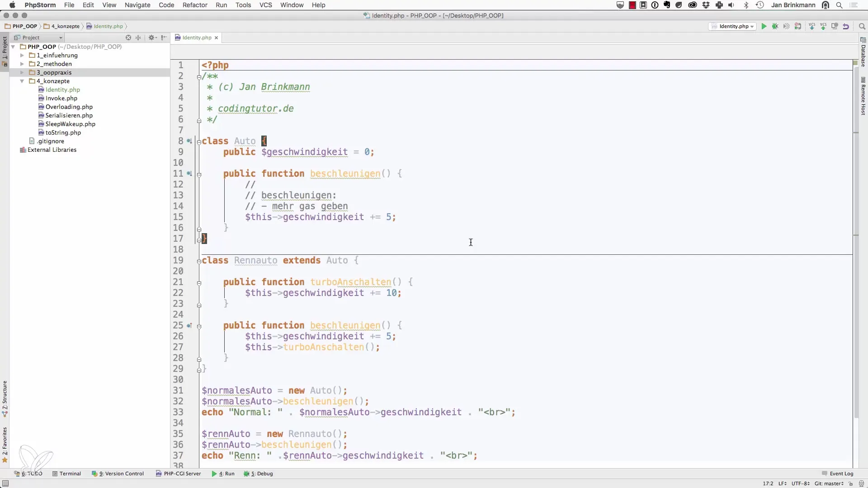
Task: Update project via VCS down-arrow icon
Action: 812,26
